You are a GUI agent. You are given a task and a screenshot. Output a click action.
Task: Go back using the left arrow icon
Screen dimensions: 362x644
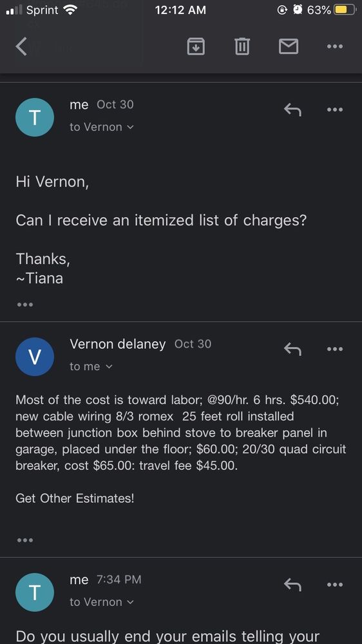tap(22, 46)
